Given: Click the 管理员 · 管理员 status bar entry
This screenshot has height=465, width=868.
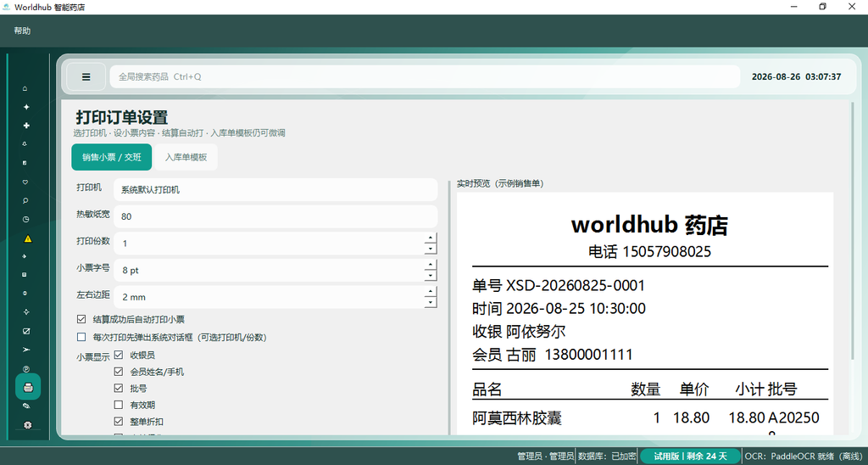Looking at the screenshot, I should coord(545,457).
